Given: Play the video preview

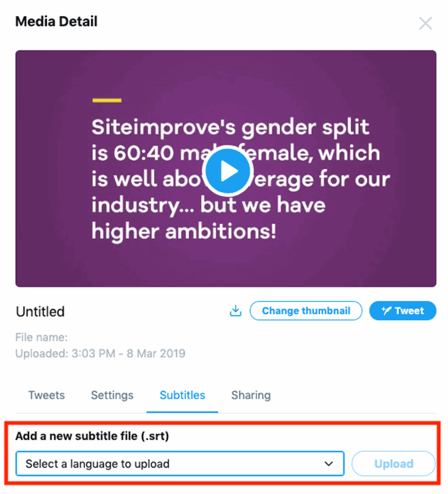Looking at the screenshot, I should coord(227,171).
